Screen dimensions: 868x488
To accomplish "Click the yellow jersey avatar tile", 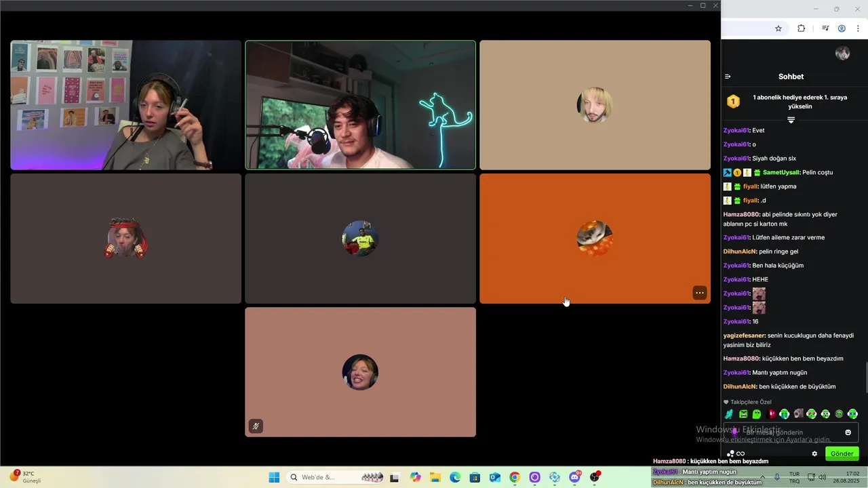I will point(360,239).
